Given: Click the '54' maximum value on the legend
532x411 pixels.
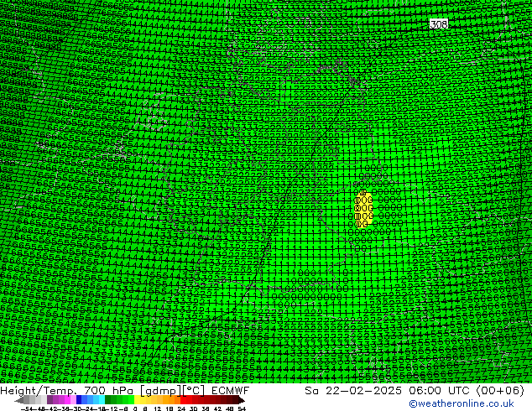Looking at the screenshot, I should point(242,408).
